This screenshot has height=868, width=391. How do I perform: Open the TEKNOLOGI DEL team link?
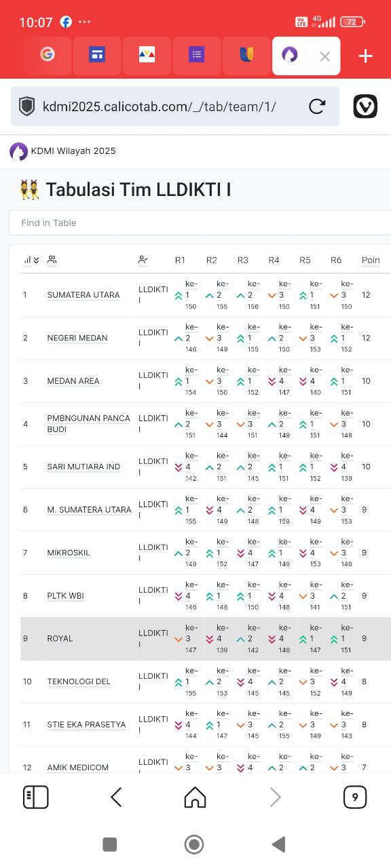click(x=79, y=682)
